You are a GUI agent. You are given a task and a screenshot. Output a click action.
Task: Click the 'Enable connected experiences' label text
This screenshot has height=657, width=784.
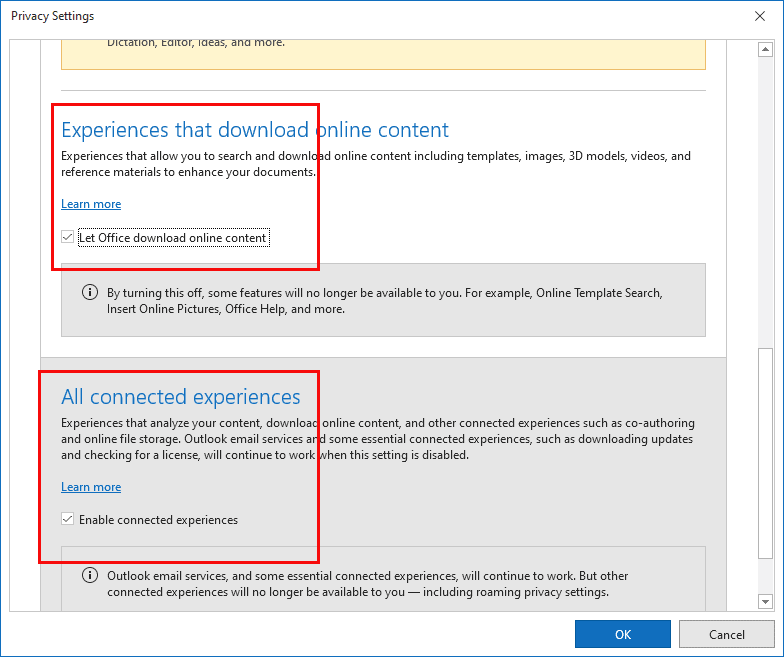[158, 520]
